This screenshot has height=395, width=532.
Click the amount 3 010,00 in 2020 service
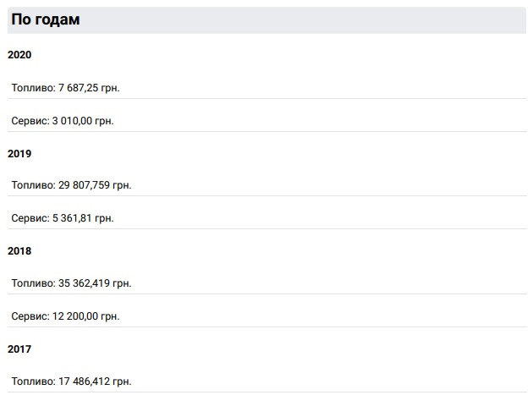[x=72, y=121]
